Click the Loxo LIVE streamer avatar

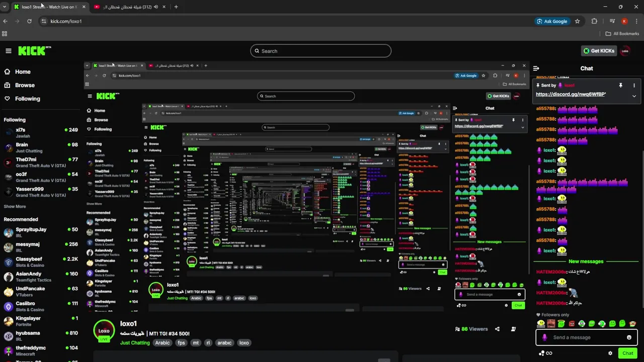(x=104, y=331)
